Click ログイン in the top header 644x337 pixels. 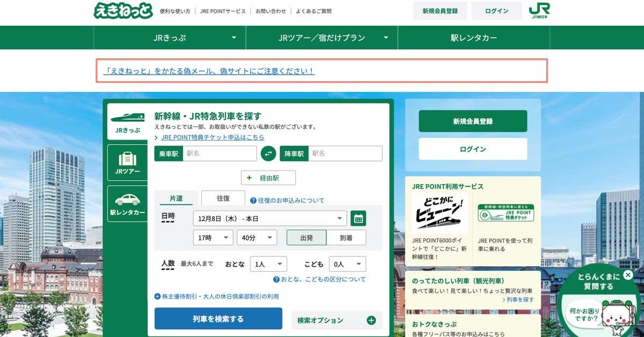click(x=496, y=11)
